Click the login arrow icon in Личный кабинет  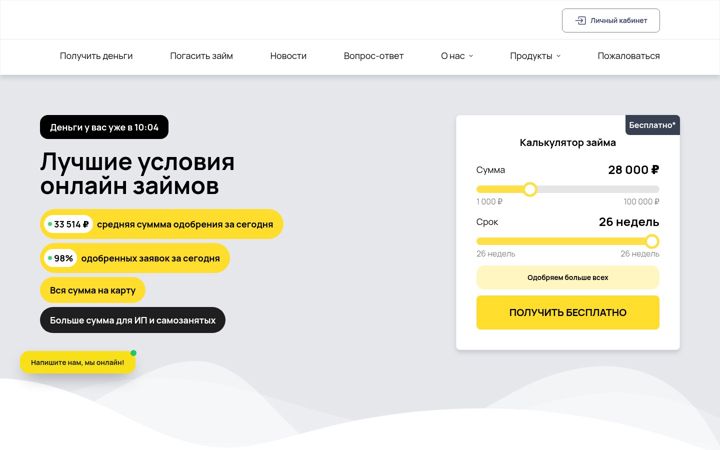pyautogui.click(x=580, y=21)
